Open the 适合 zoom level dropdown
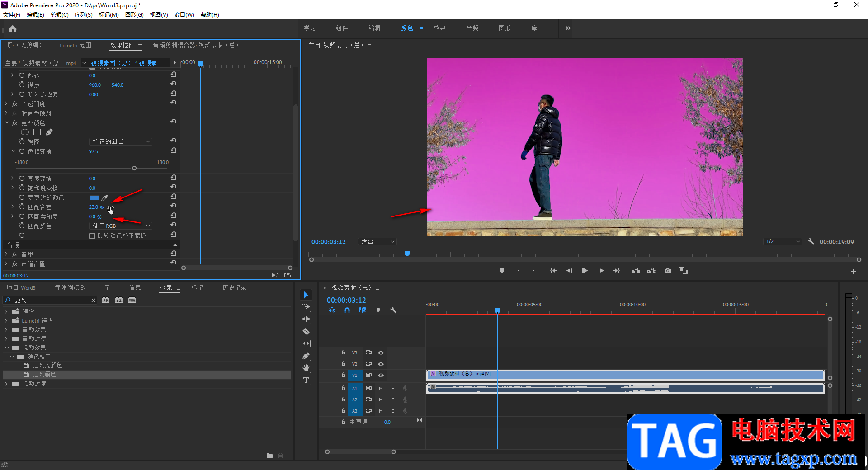Image resolution: width=868 pixels, height=470 pixels. click(377, 242)
